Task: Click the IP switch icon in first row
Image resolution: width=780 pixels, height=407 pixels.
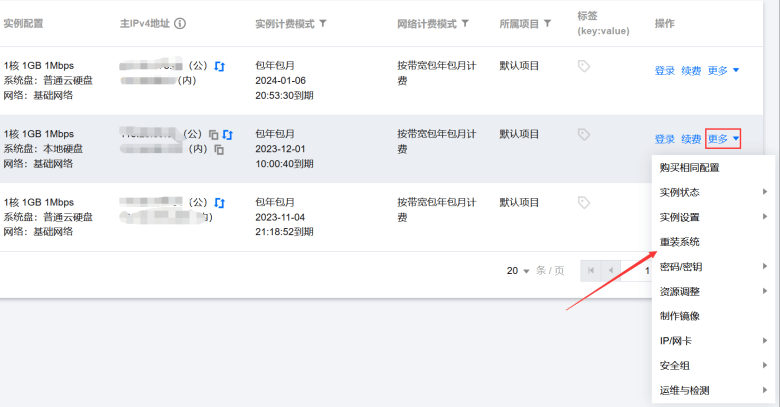Action: 219,66
